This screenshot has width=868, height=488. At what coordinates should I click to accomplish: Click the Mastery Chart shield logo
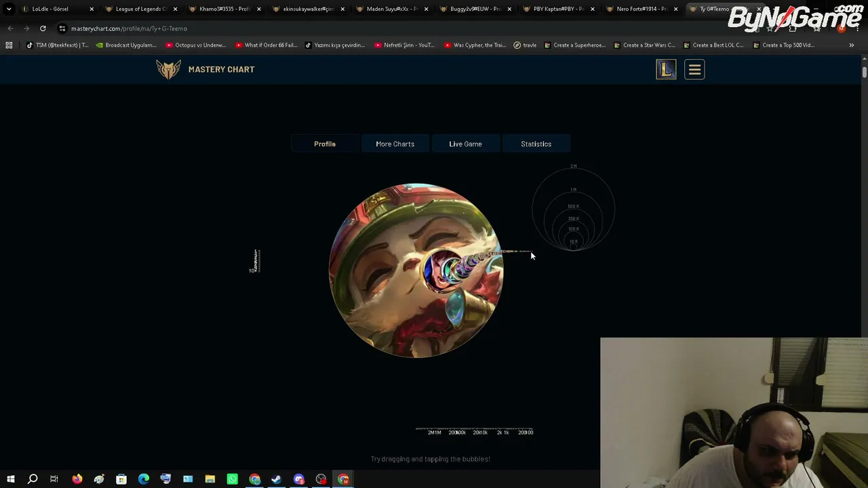(x=168, y=69)
